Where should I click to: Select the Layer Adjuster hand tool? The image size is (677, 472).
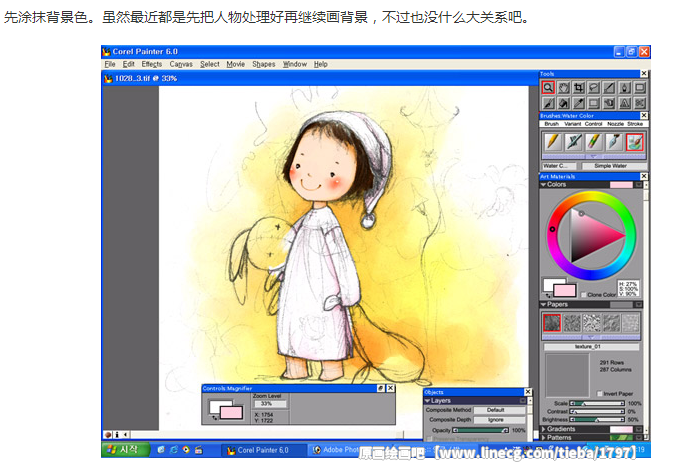(x=609, y=103)
